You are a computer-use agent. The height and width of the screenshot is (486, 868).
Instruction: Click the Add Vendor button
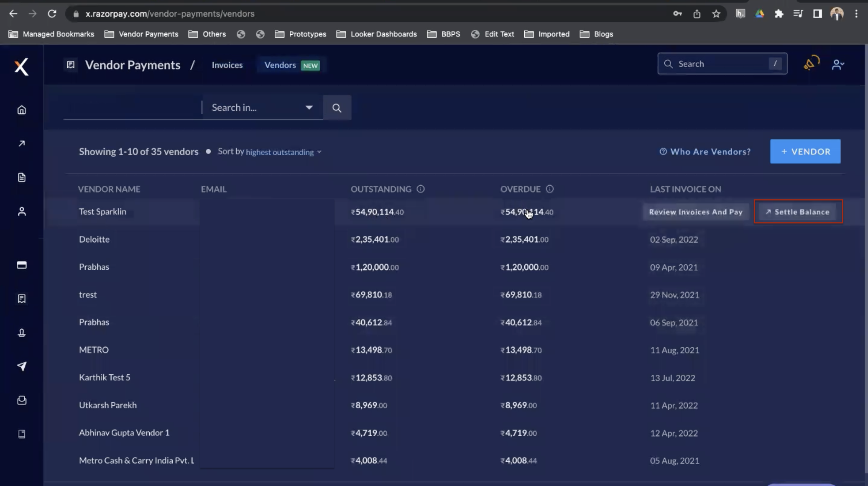pos(805,151)
